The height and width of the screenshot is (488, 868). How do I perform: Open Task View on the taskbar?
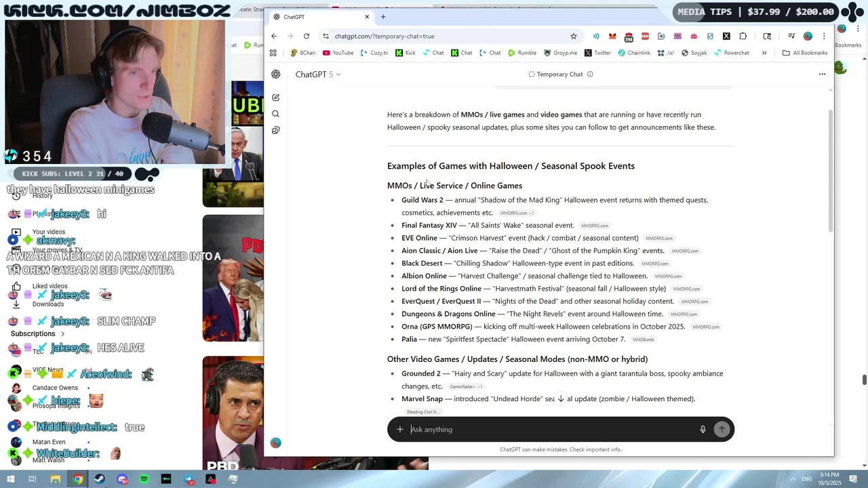(32, 479)
